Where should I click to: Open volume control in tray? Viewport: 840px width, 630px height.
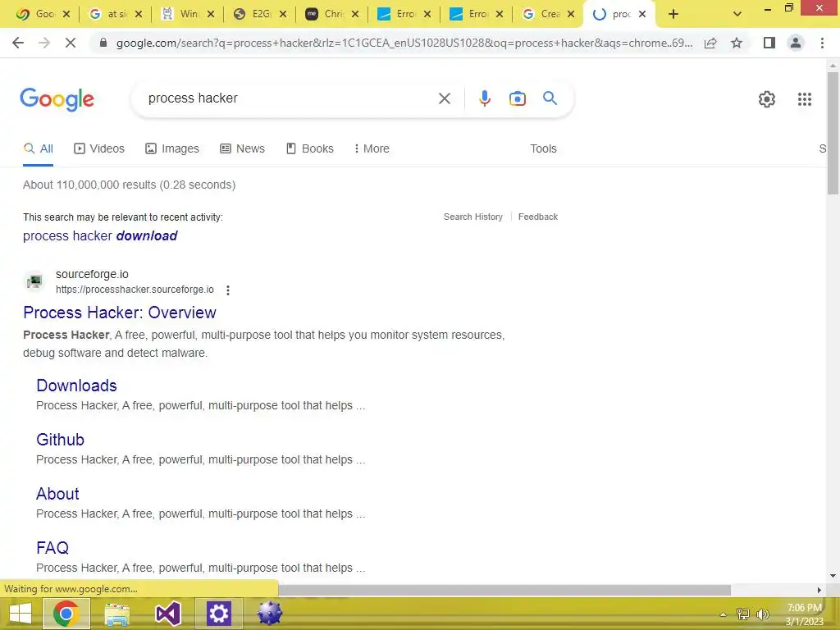pyautogui.click(x=762, y=614)
